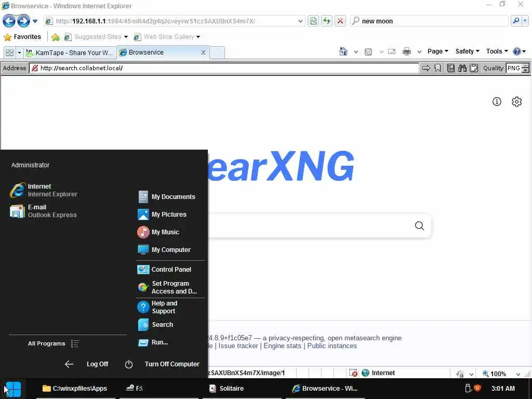Click the Browservice Address URL field

click(224, 68)
